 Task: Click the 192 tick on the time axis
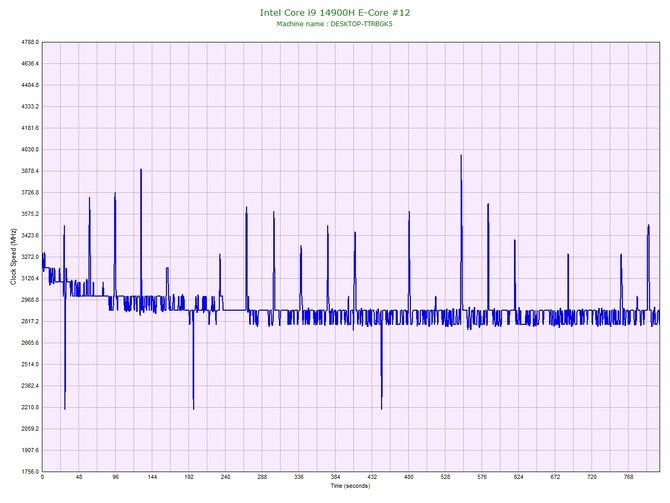tap(189, 477)
